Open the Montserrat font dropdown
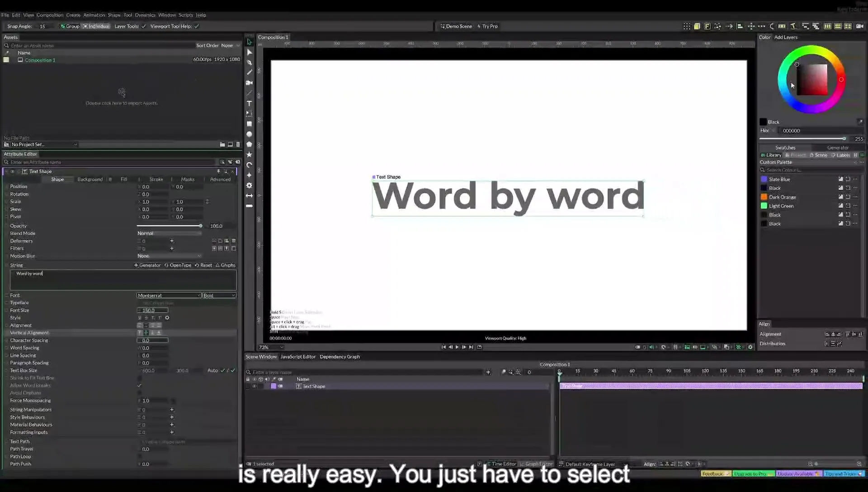 point(169,296)
